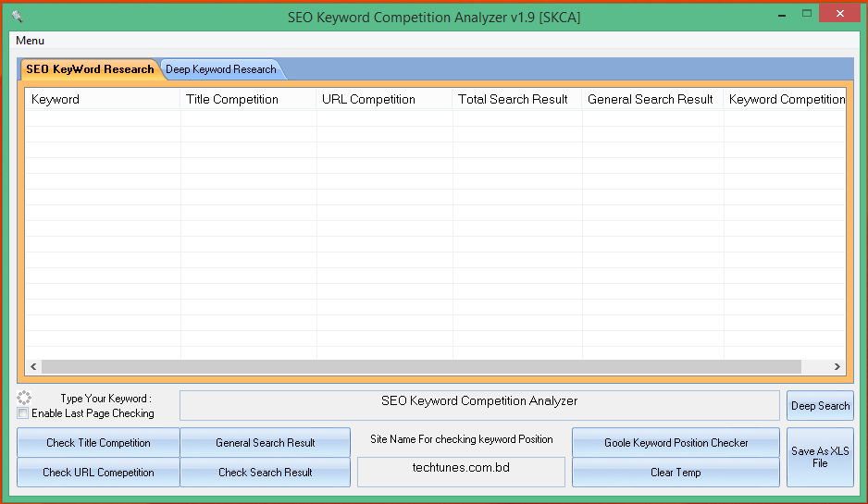The width and height of the screenshot is (868, 504).
Task: Click the 'Type Your Keyword :' label
Action: [x=105, y=399]
